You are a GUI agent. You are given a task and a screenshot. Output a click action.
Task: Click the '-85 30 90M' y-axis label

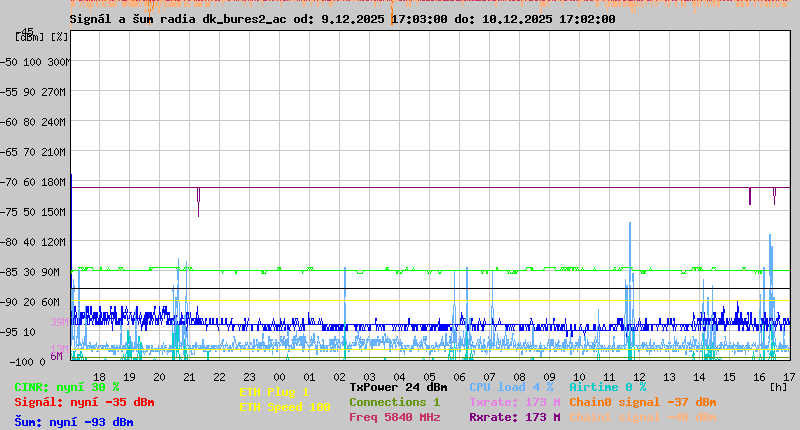coord(30,272)
